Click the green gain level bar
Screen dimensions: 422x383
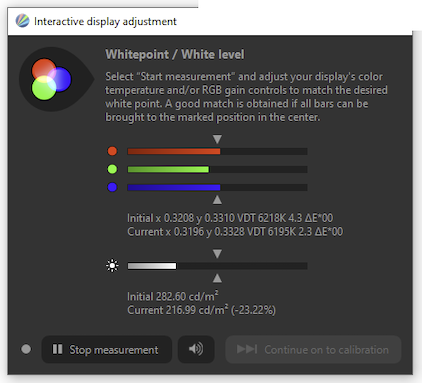coord(217,169)
